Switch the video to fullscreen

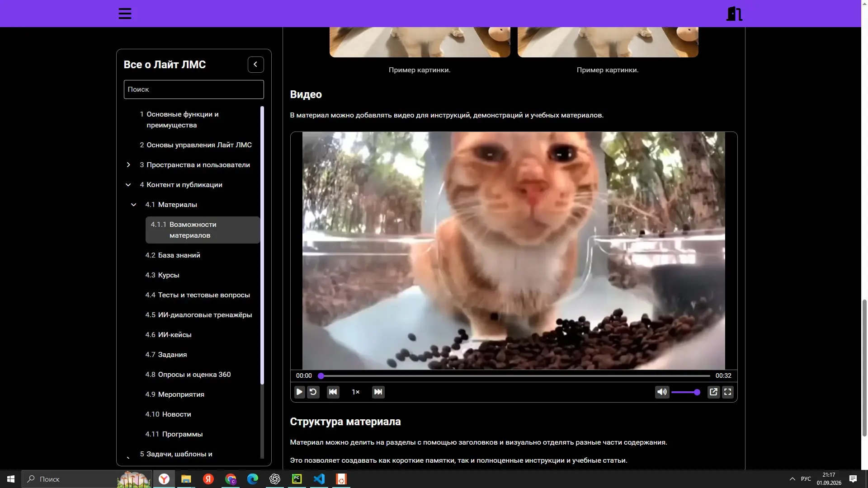tap(727, 392)
